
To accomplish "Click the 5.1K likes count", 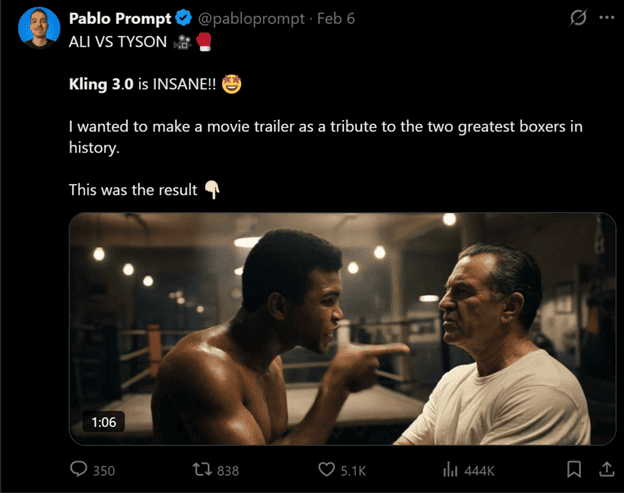I will 352,470.
